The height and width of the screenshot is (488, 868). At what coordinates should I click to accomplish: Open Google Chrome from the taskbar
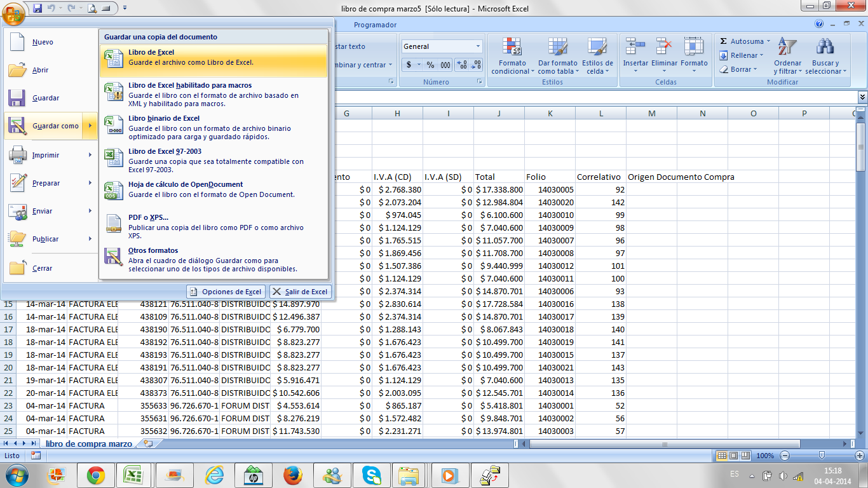pos(96,475)
